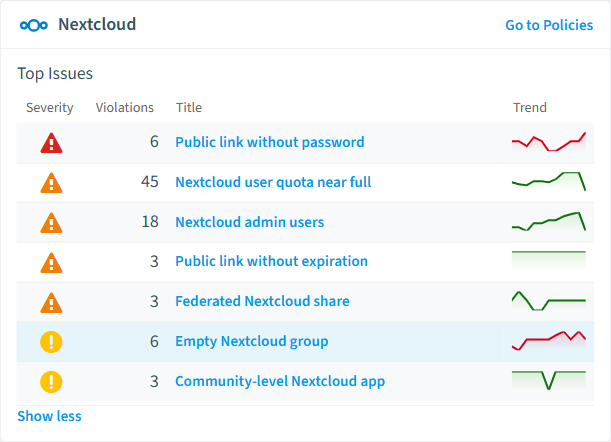The height and width of the screenshot is (442, 611).
Task: Open Nextcloud admin users issue
Action: (x=249, y=222)
